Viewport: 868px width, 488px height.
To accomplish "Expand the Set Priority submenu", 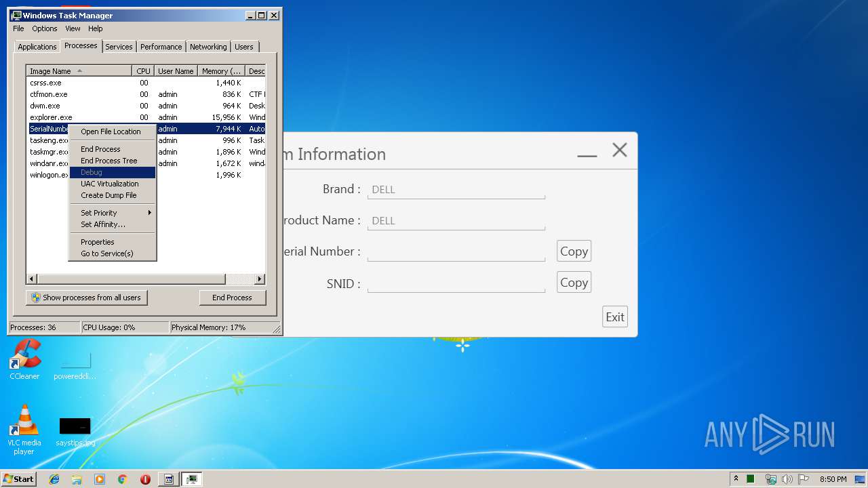I will pyautogui.click(x=113, y=213).
